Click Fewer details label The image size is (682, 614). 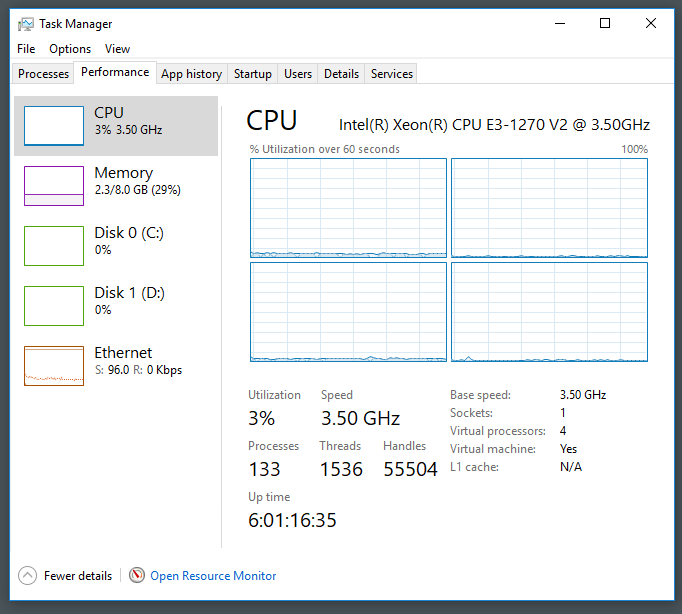pyautogui.click(x=78, y=576)
